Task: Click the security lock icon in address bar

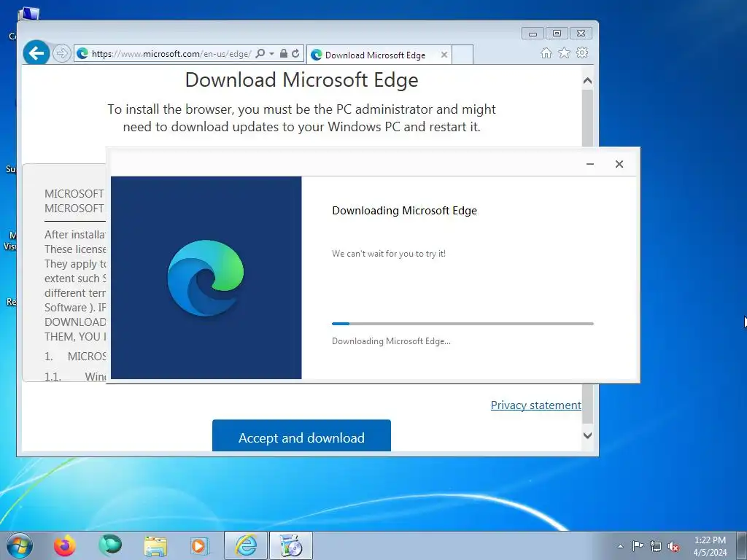Action: [284, 53]
